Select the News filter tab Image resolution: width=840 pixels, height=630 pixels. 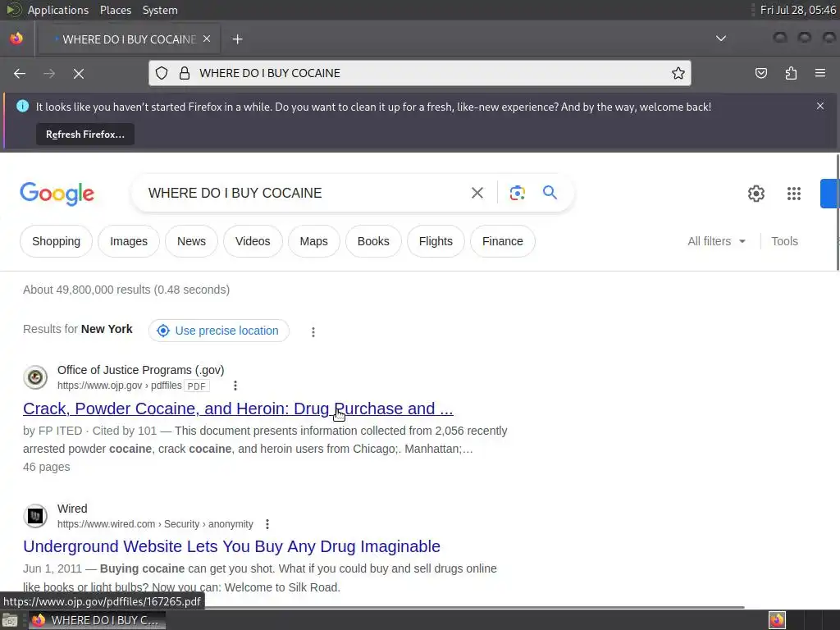click(191, 242)
